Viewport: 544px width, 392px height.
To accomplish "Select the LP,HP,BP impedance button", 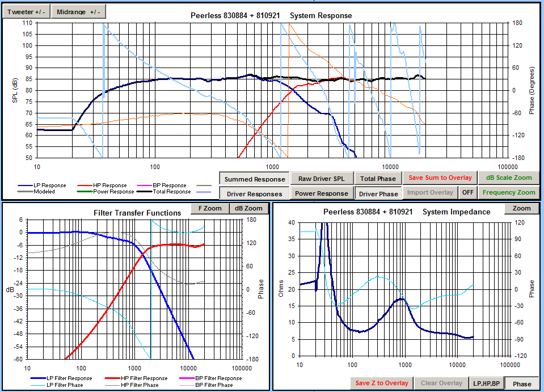I will coord(486,383).
